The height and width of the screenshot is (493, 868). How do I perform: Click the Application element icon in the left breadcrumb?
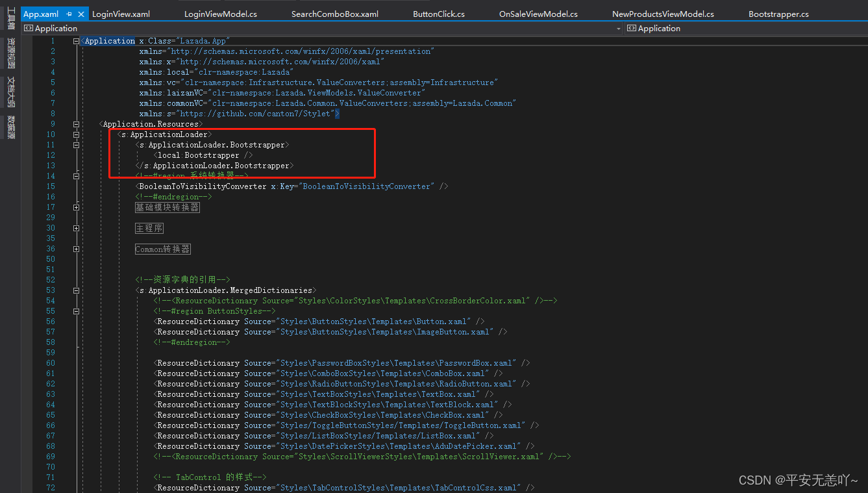click(27, 28)
